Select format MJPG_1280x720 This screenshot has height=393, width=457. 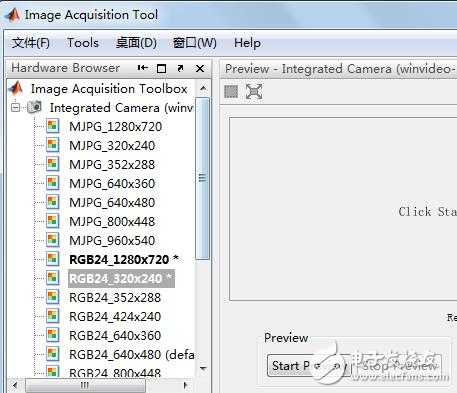(x=115, y=127)
